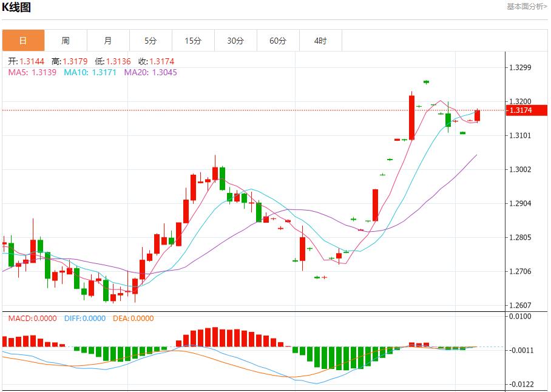Open the 5分 interval tab
The width and height of the screenshot is (551, 392).
pyautogui.click(x=150, y=41)
